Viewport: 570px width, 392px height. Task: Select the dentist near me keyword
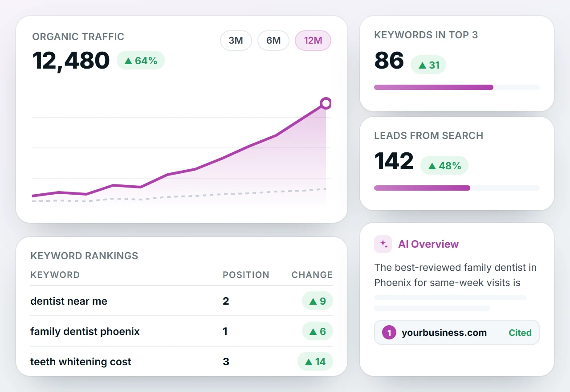click(x=69, y=301)
